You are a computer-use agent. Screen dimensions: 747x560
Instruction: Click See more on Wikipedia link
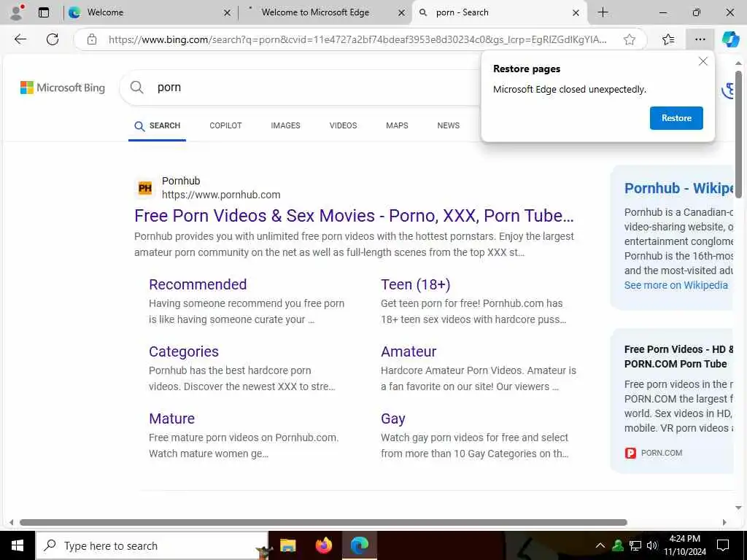(x=676, y=285)
